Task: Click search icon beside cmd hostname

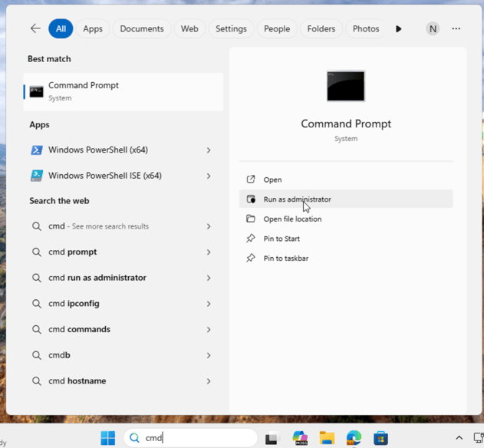Action: click(x=36, y=381)
